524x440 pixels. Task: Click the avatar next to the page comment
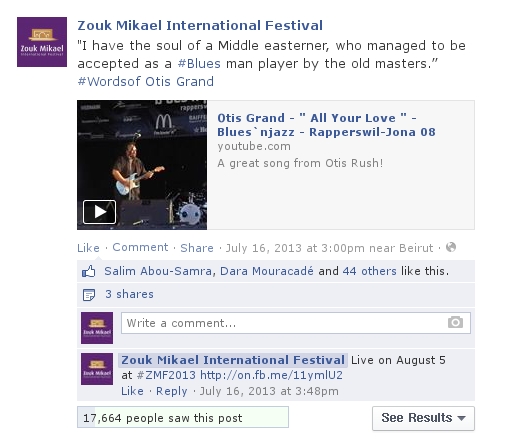click(97, 369)
